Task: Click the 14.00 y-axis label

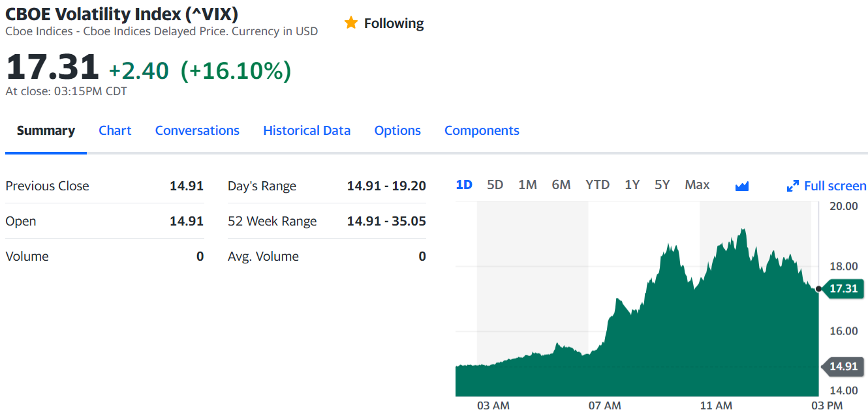Action: [x=844, y=390]
